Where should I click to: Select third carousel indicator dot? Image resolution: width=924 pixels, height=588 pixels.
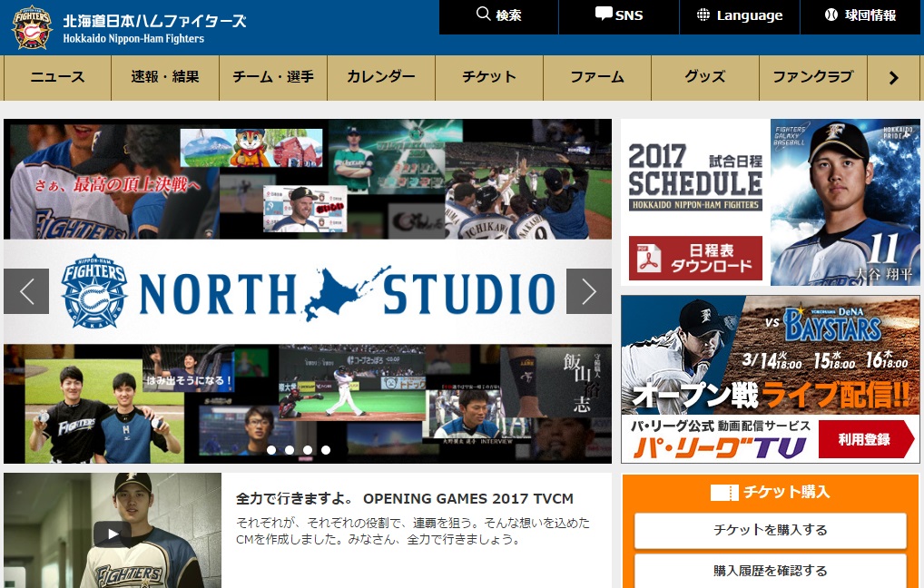click(308, 450)
